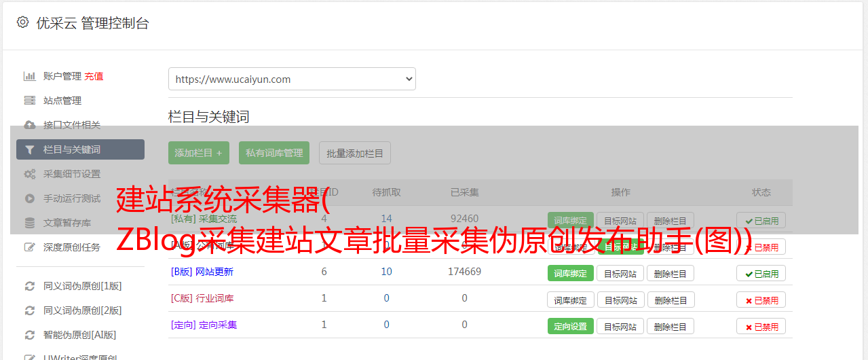Click pending count 14 in 采集交流 row
This screenshot has height=360, width=868.
[386, 219]
